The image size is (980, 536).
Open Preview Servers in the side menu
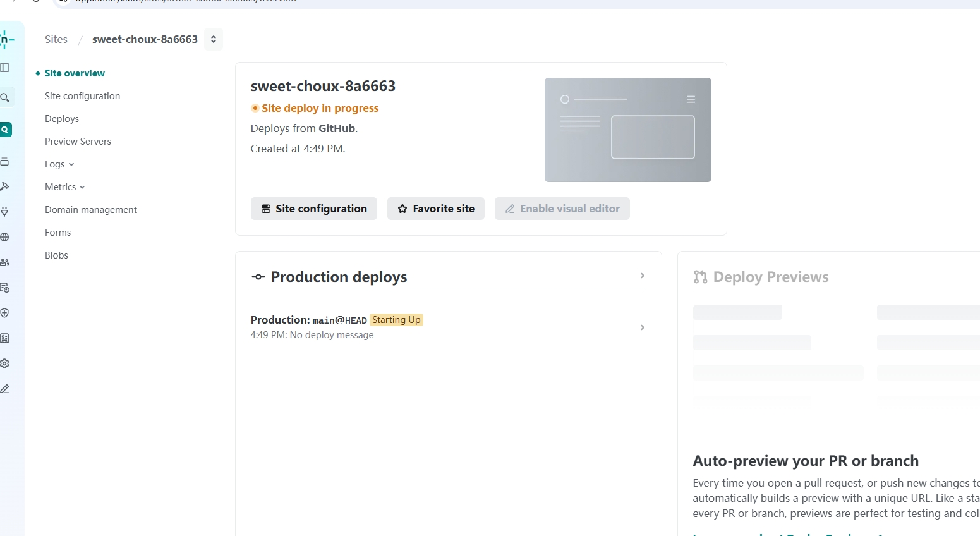(x=78, y=142)
